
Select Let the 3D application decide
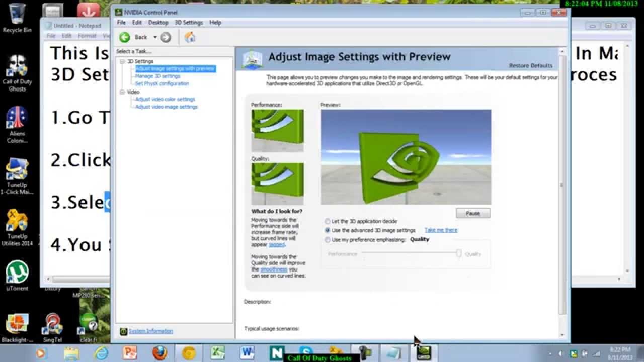pyautogui.click(x=361, y=221)
